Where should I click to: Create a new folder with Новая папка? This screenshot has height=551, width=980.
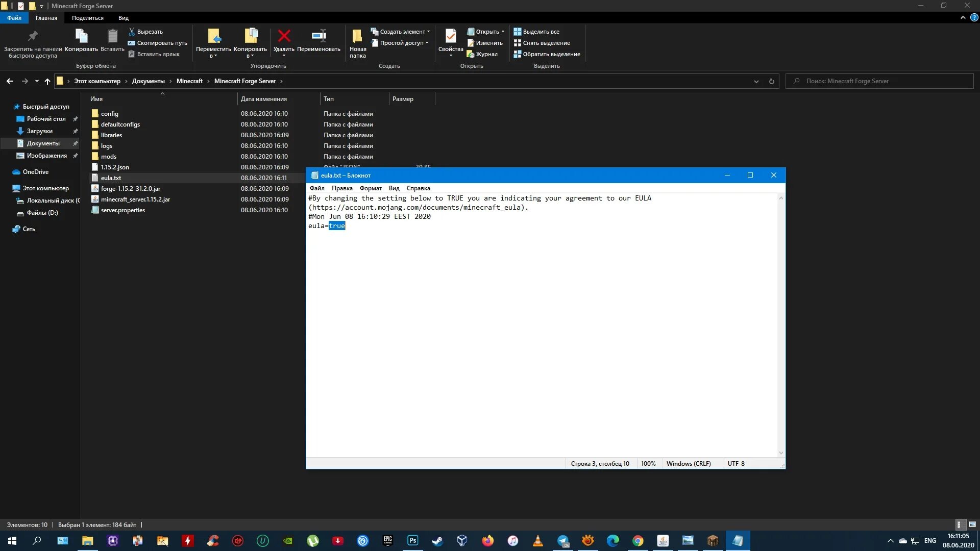(x=357, y=43)
